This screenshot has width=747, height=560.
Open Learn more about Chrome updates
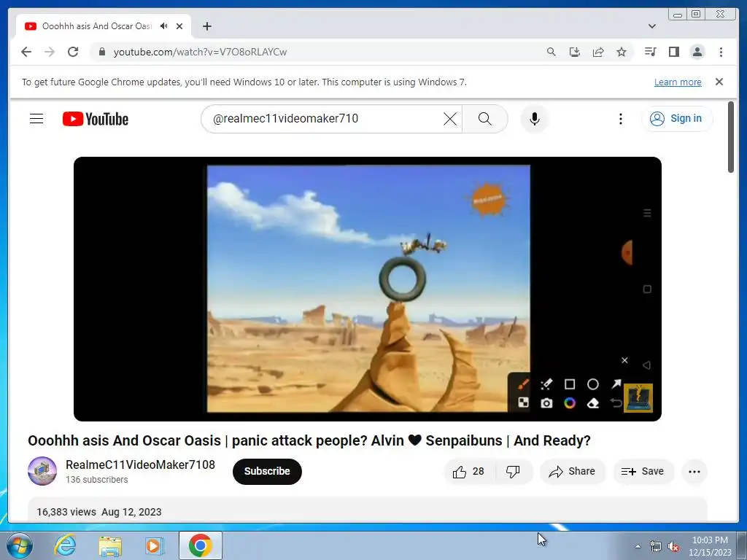678,82
